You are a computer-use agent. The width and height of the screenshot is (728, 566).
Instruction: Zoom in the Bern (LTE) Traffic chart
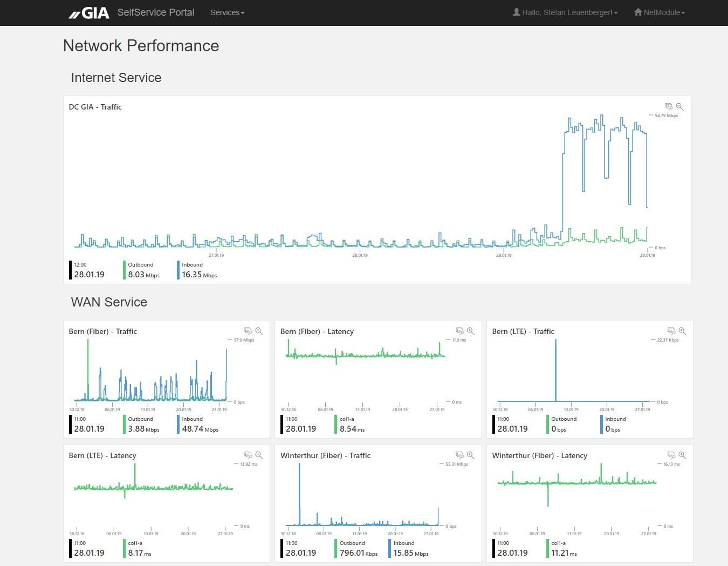tap(682, 331)
